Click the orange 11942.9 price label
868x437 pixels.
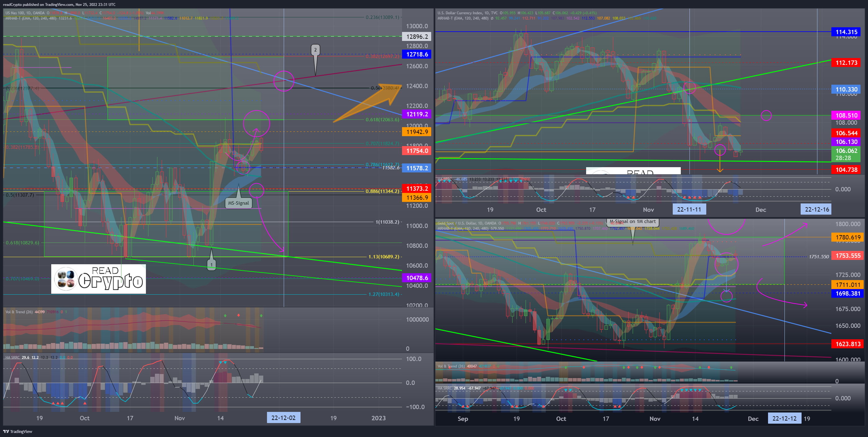pyautogui.click(x=417, y=132)
